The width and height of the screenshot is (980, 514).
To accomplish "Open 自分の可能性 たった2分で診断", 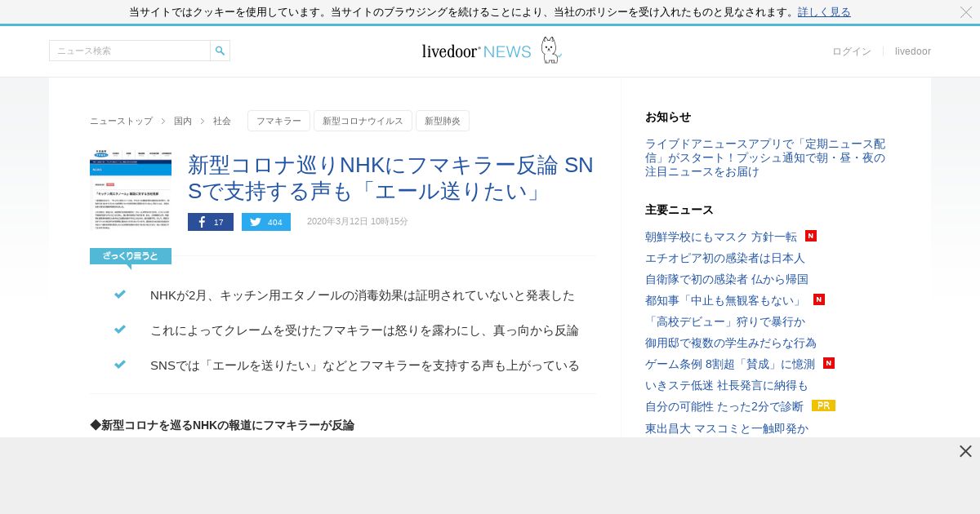I will coord(724,406).
